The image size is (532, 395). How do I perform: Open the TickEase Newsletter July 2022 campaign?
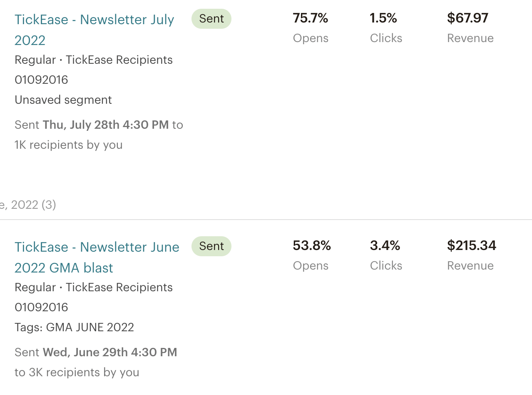click(94, 20)
